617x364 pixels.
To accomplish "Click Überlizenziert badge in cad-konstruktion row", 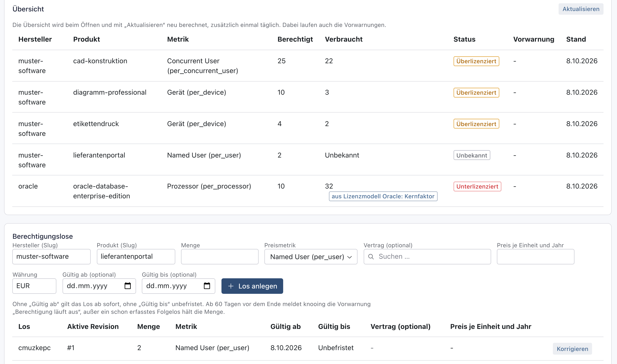I will [476, 61].
